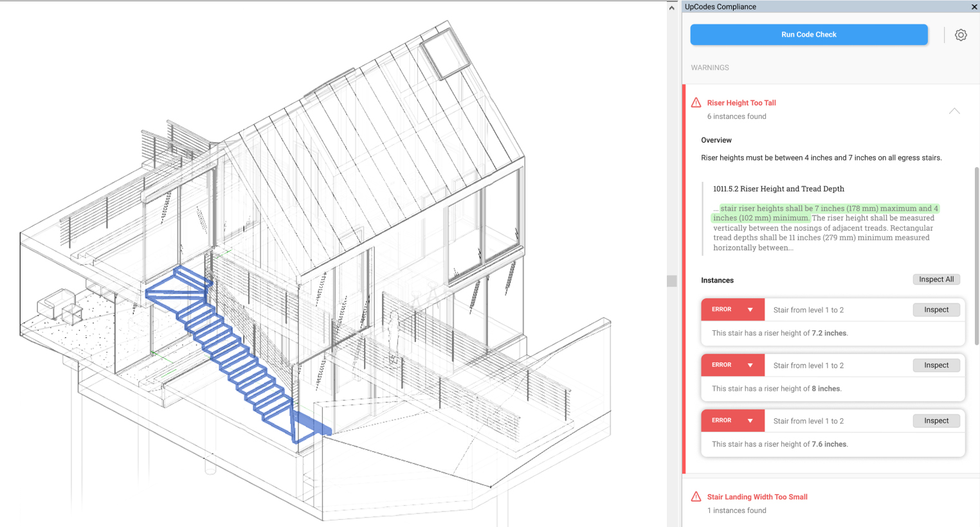Click Run Code Check
This screenshot has width=980, height=527.
tap(808, 35)
